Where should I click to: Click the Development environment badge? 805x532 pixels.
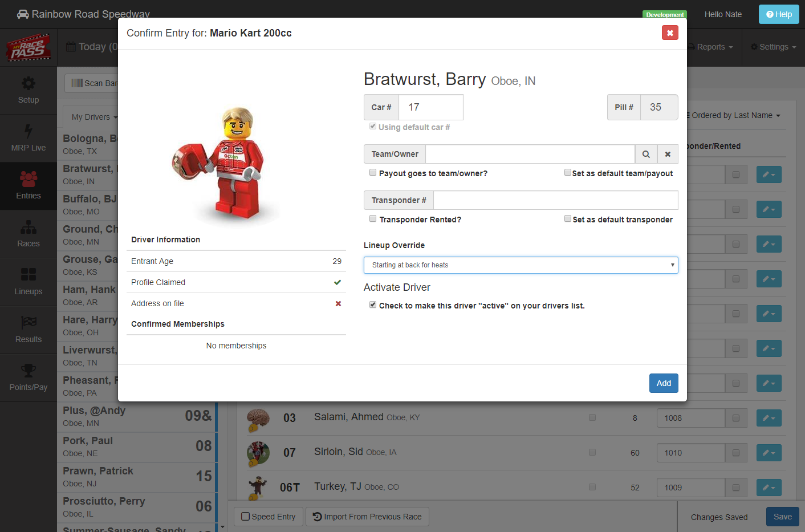click(x=665, y=14)
